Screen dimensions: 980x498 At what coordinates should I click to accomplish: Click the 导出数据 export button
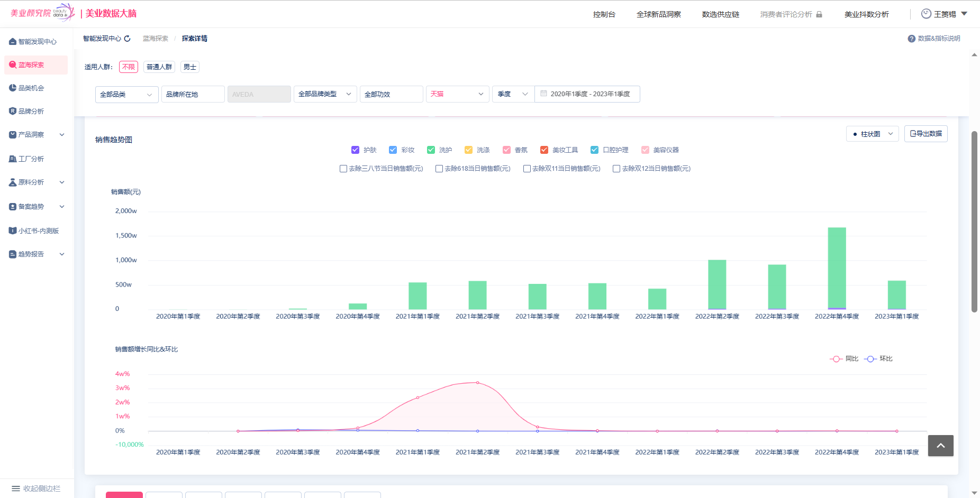pyautogui.click(x=925, y=134)
